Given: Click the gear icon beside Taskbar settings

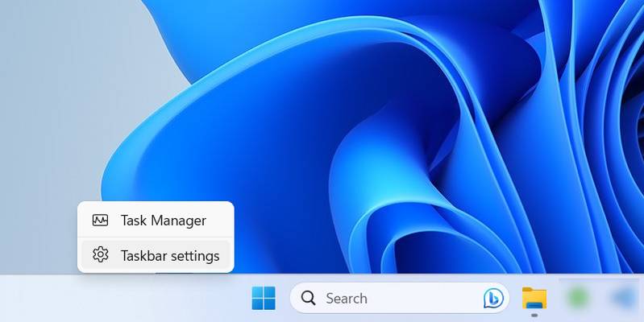Looking at the screenshot, I should pyautogui.click(x=100, y=254).
